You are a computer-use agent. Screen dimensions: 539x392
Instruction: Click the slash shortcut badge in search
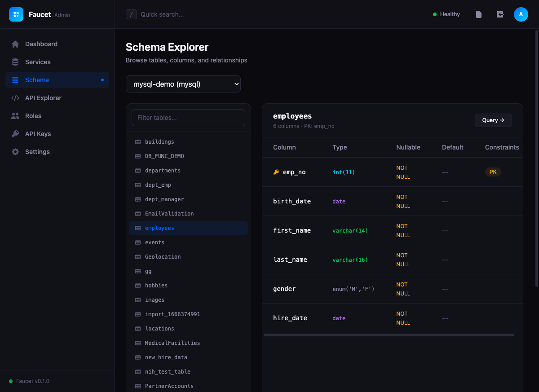(131, 14)
